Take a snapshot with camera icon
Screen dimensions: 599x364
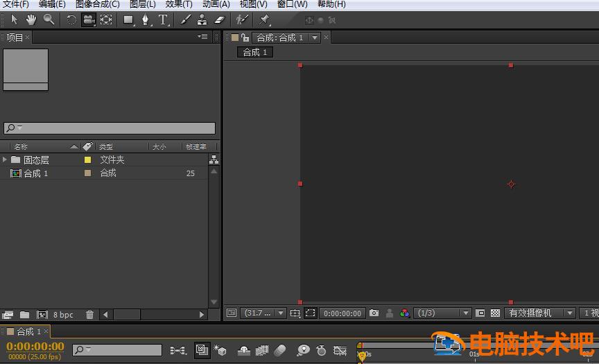(374, 313)
